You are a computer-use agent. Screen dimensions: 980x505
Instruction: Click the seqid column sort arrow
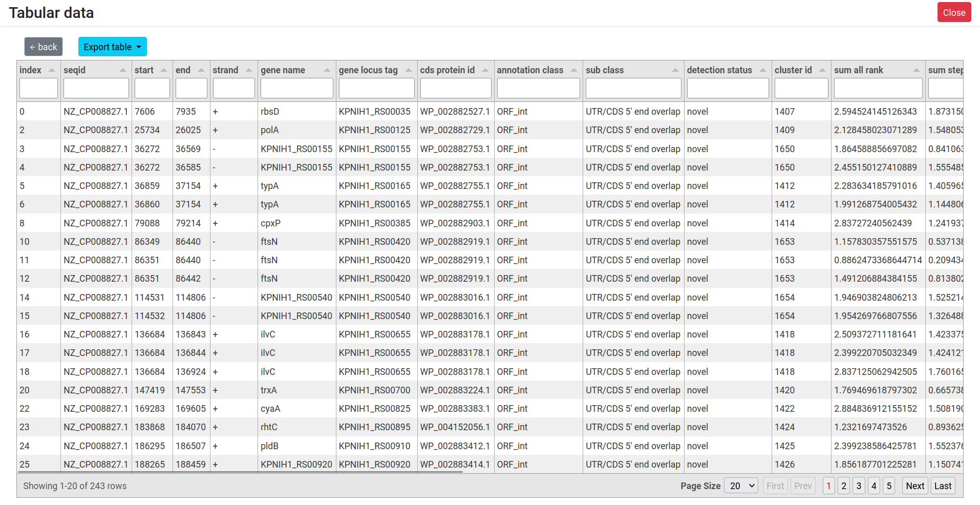[123, 70]
